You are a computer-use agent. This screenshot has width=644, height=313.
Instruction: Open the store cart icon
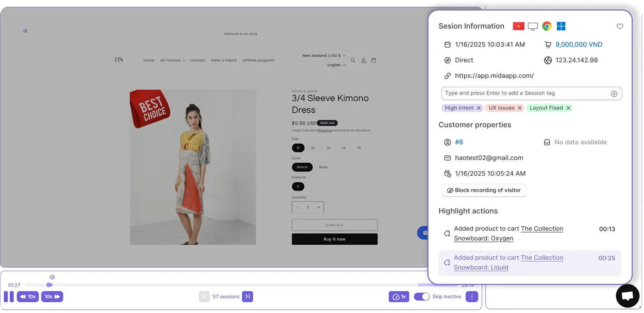coord(373,60)
